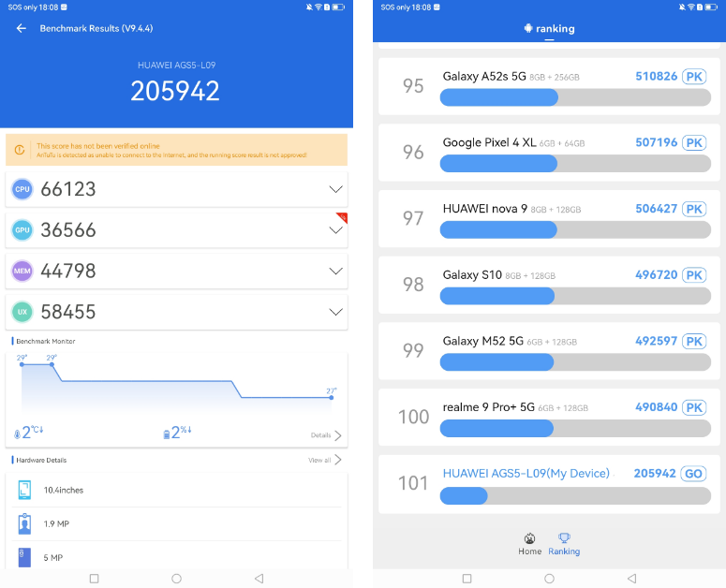
Task: Switch to Ranking in bottom navigation
Action: tap(564, 545)
